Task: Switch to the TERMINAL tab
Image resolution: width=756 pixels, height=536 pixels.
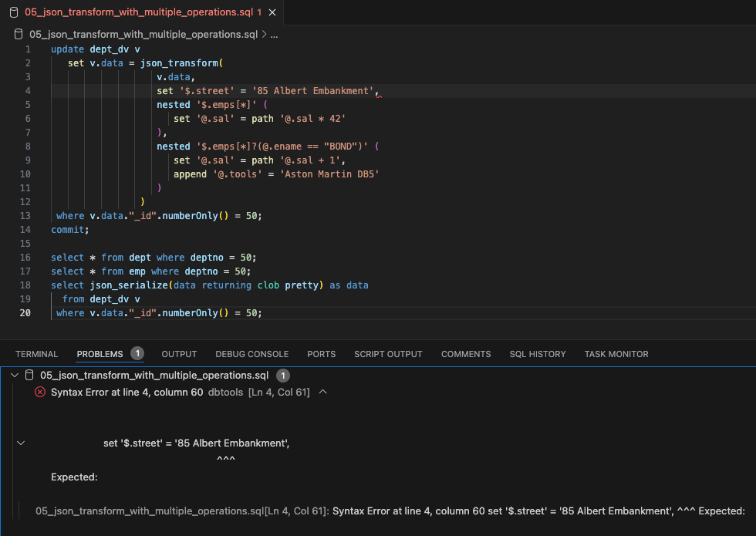Action: [x=36, y=354]
